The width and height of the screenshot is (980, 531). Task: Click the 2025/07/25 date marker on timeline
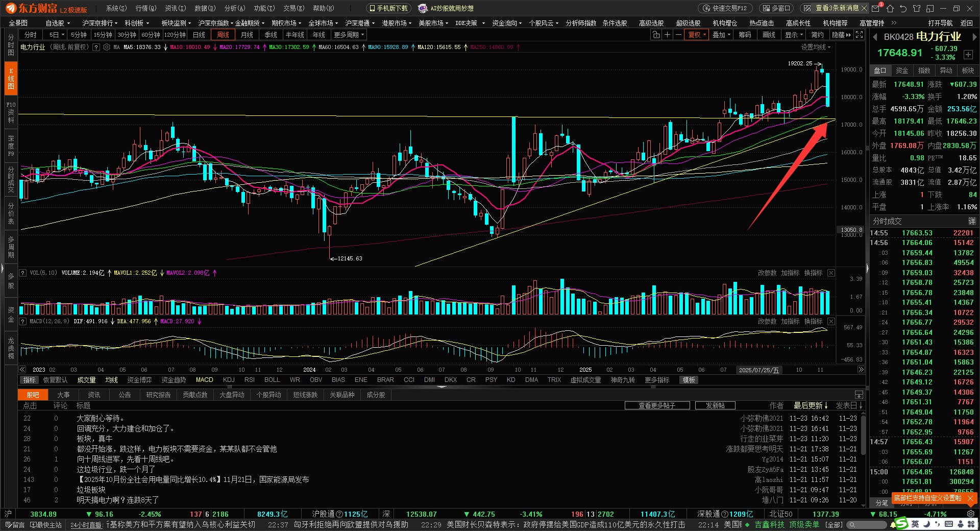[759, 370]
